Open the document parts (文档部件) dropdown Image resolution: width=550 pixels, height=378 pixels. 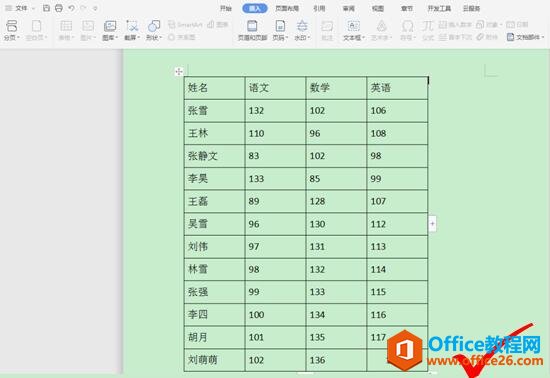[x=525, y=37]
